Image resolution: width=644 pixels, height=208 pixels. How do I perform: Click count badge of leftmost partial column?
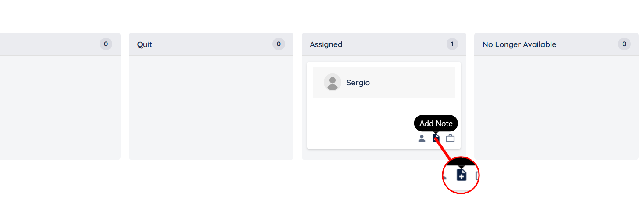tap(106, 44)
